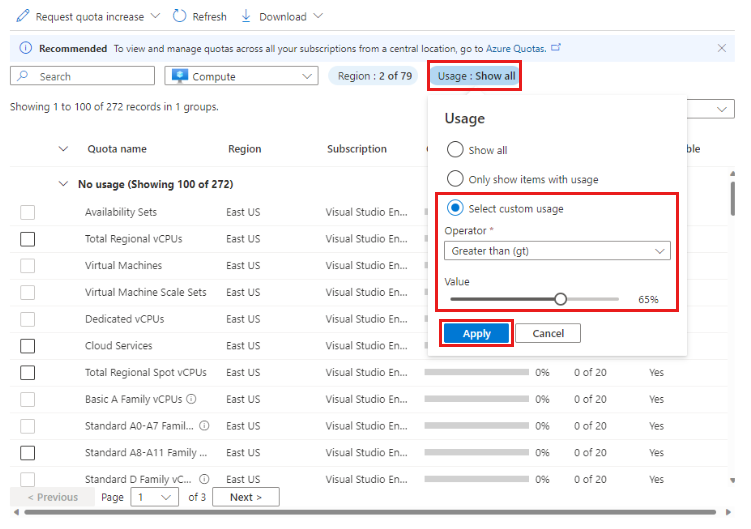Click info icon next to Basic A Family vCPUs
Screen dimensions: 751x529
click(x=191, y=399)
